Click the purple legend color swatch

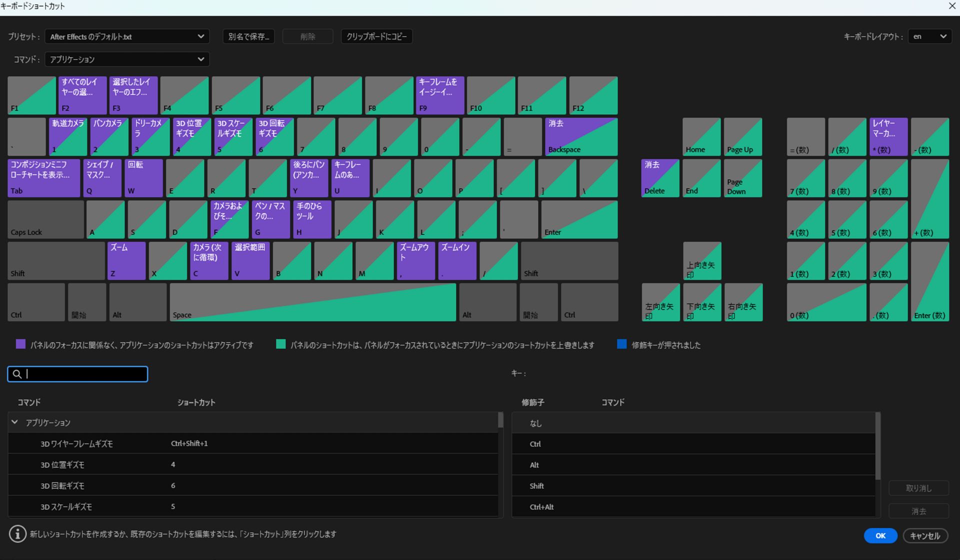point(20,344)
